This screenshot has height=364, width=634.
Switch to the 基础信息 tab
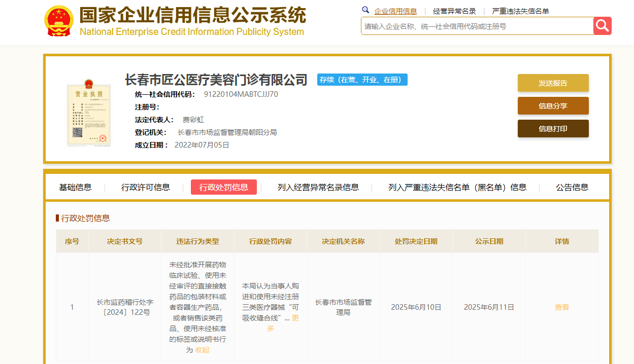tap(75, 187)
